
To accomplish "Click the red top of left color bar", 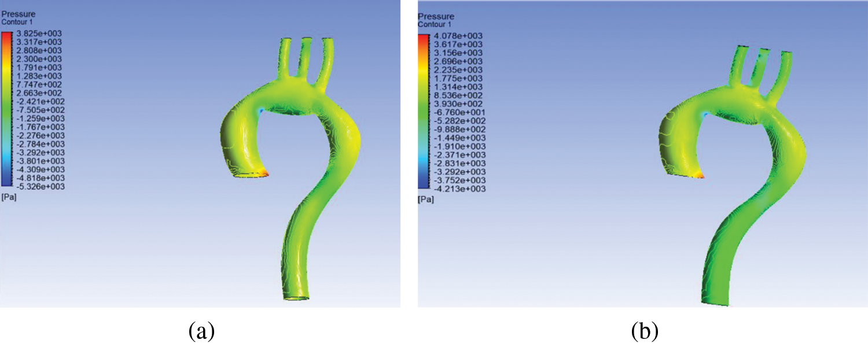I will 6,36.
